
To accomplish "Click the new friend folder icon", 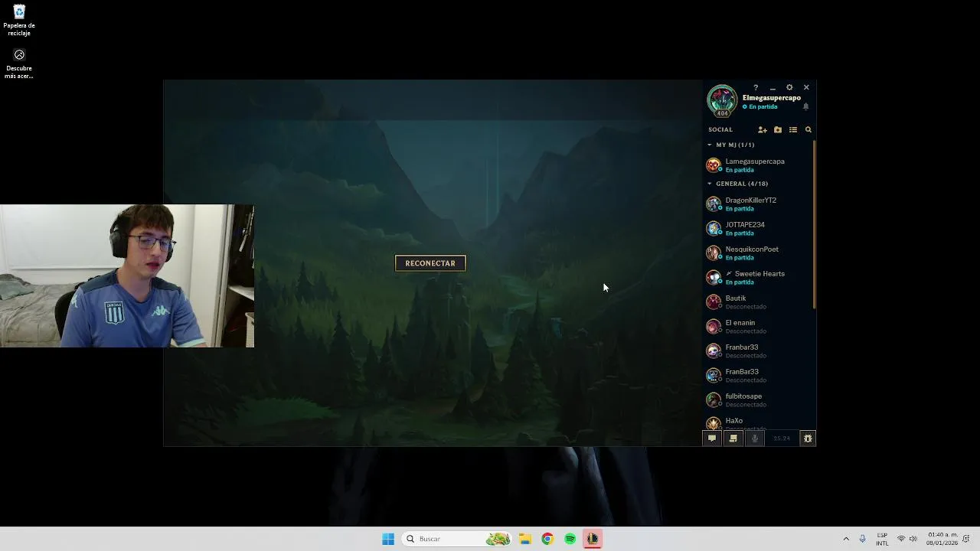I will pyautogui.click(x=778, y=130).
